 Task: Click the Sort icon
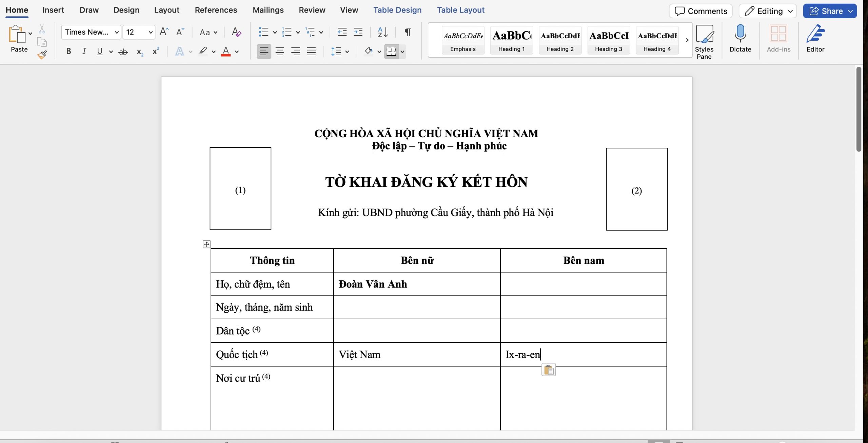(382, 32)
